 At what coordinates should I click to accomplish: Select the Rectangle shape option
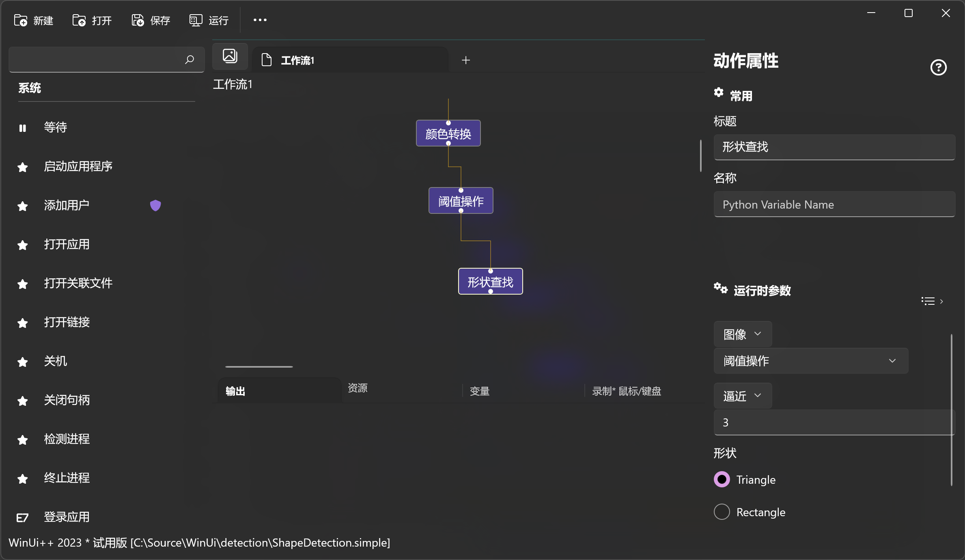722,512
